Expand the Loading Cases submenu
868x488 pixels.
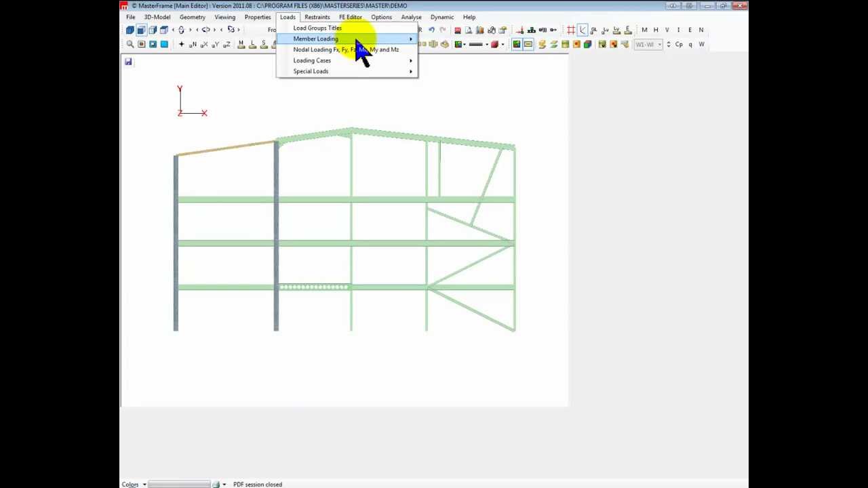point(347,60)
